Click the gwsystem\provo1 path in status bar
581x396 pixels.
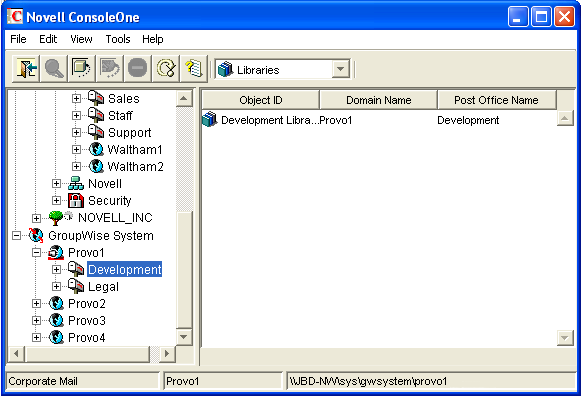point(431,381)
